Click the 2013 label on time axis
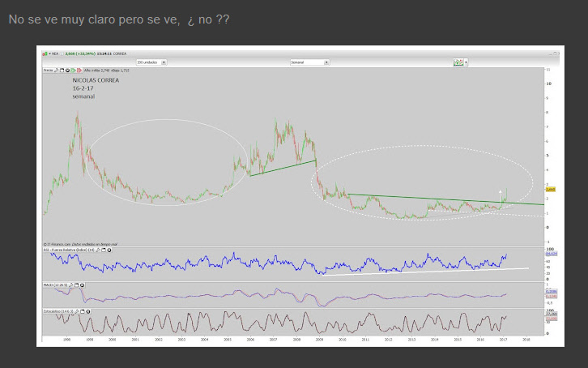 pyautogui.click(x=411, y=340)
